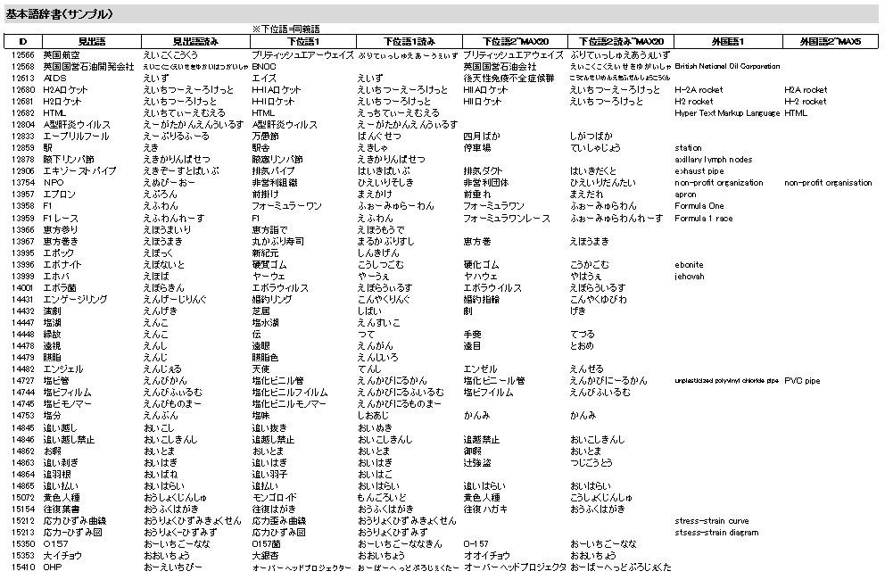Select the 外国語2~MAX5 column header

831,41
